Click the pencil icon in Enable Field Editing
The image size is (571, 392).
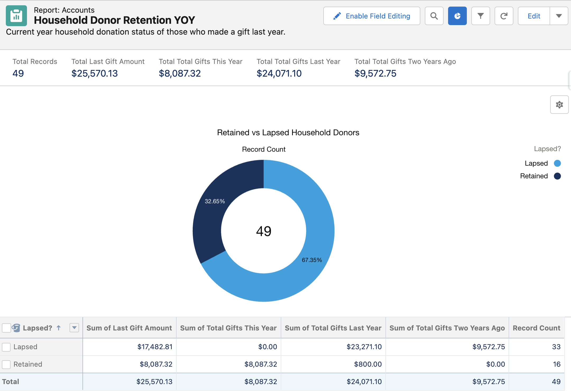337,16
